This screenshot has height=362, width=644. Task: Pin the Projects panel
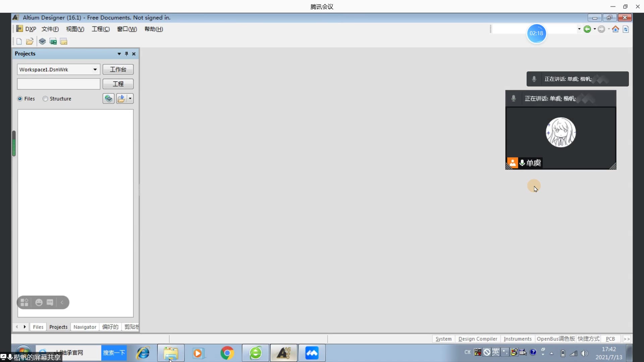pos(126,54)
